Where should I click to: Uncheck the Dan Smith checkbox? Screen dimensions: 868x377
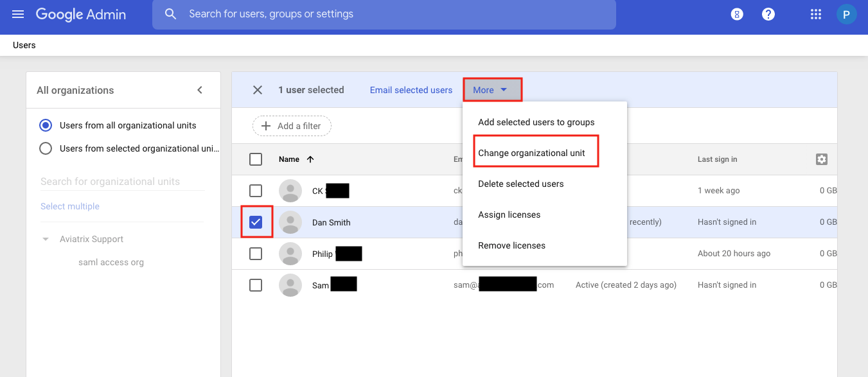pyautogui.click(x=256, y=222)
